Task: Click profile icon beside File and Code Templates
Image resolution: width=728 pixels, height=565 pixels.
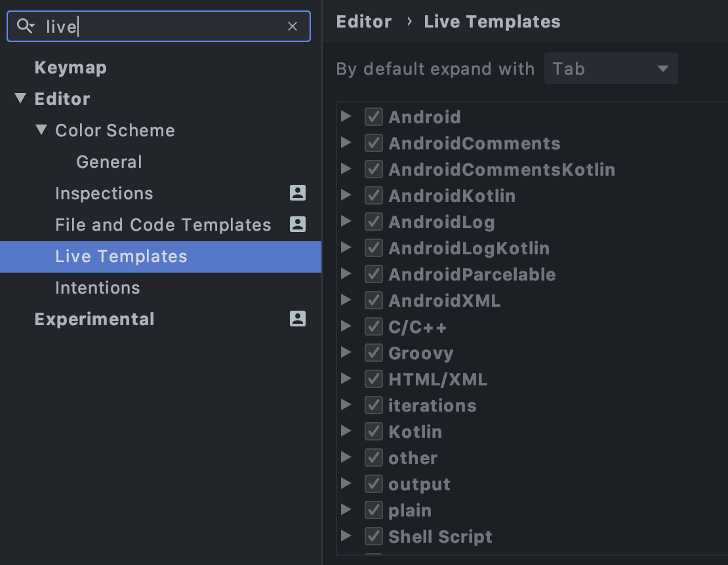Action: [x=298, y=225]
